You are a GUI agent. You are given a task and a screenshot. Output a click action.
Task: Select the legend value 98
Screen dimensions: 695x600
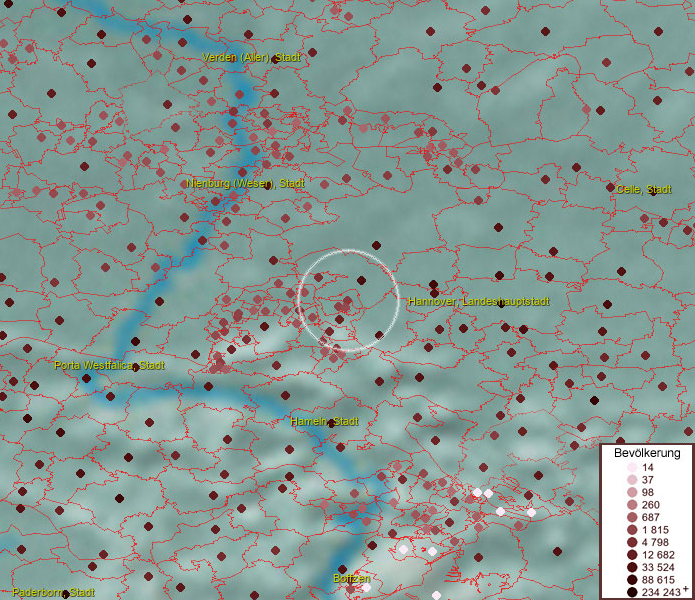(x=648, y=492)
